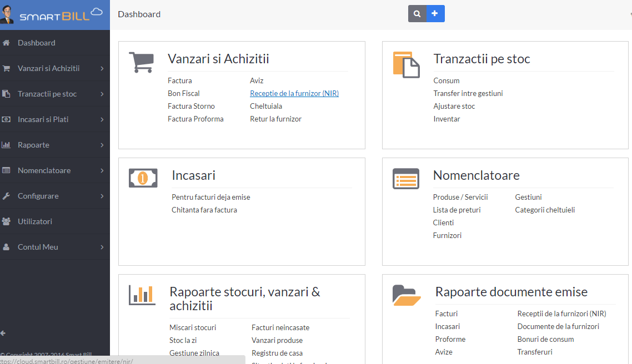This screenshot has width=632, height=364.
Task: Click Miscari stocuri report link
Action: pos(193,328)
